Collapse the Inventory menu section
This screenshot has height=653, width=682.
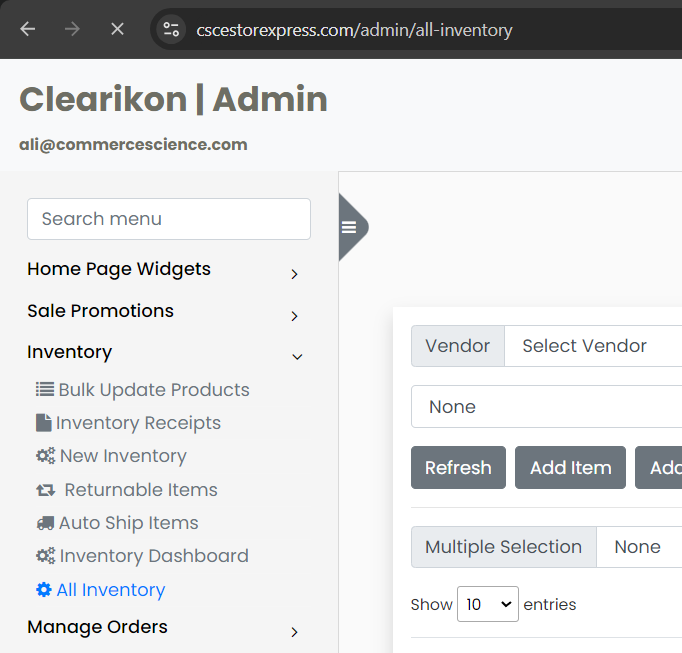click(296, 356)
